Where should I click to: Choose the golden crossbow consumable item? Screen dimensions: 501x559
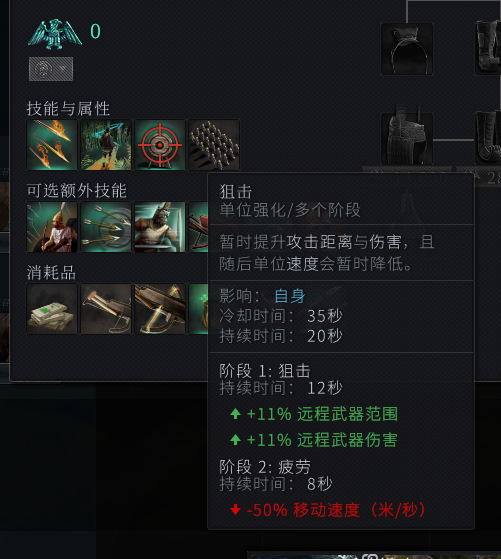coord(160,309)
